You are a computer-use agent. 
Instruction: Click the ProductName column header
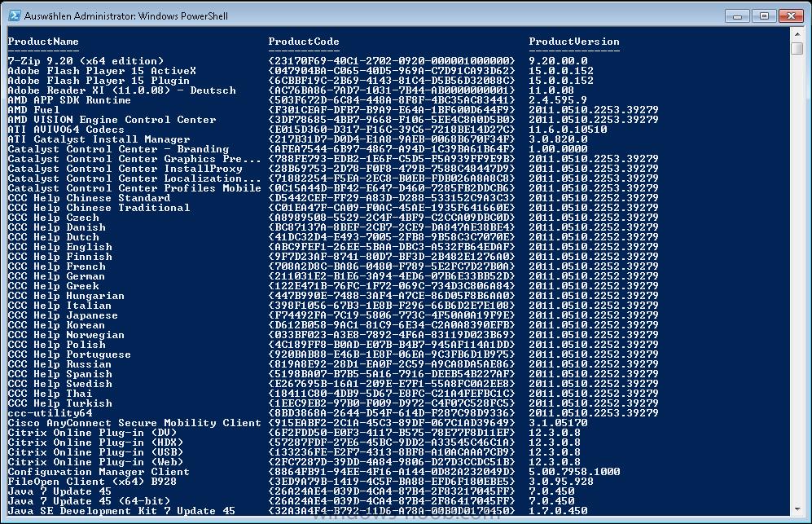click(43, 42)
